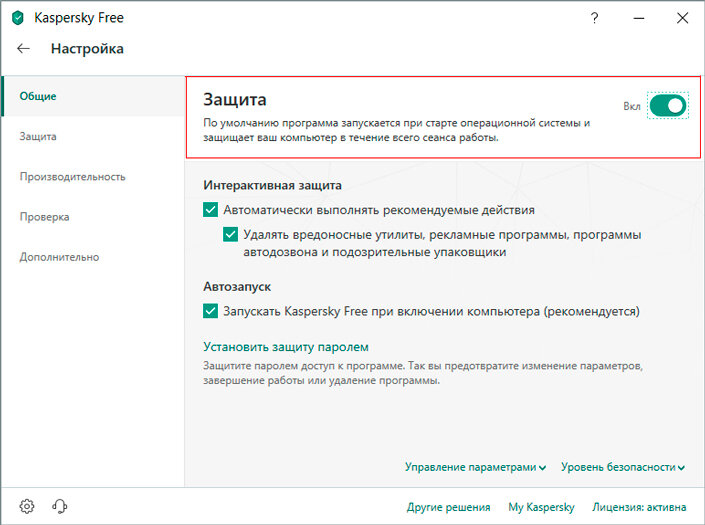Click the Установить защиту паролем link
The width and height of the screenshot is (705, 525).
(x=286, y=347)
